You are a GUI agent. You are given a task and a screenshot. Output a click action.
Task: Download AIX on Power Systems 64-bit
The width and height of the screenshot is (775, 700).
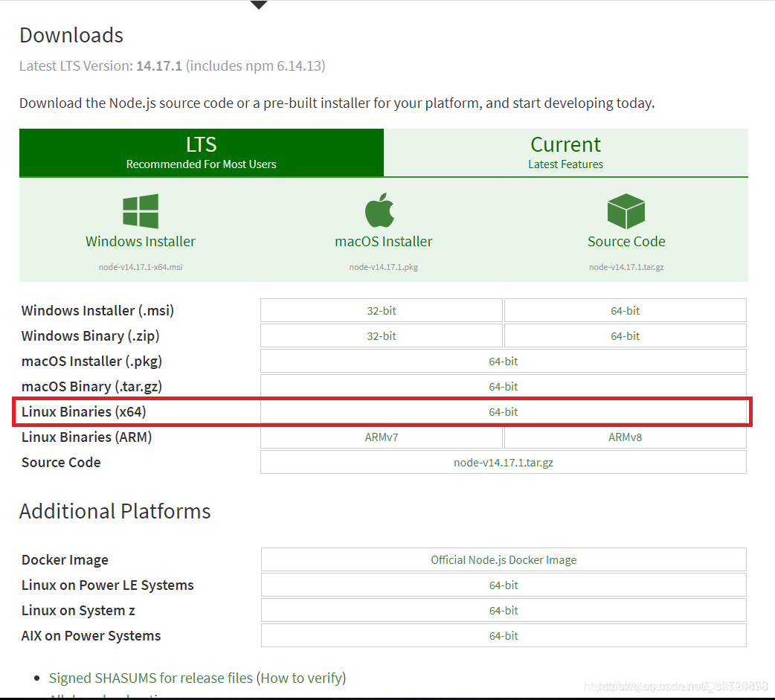point(504,635)
